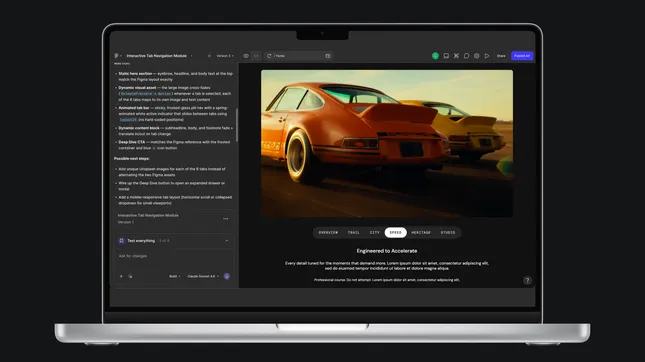Open the three-dot menu on the version card
The image size is (645, 362).
click(225, 219)
